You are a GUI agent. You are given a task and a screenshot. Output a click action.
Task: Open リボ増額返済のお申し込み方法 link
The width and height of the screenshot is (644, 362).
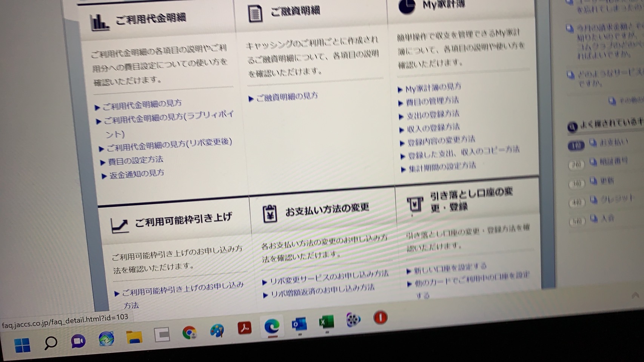323,291
